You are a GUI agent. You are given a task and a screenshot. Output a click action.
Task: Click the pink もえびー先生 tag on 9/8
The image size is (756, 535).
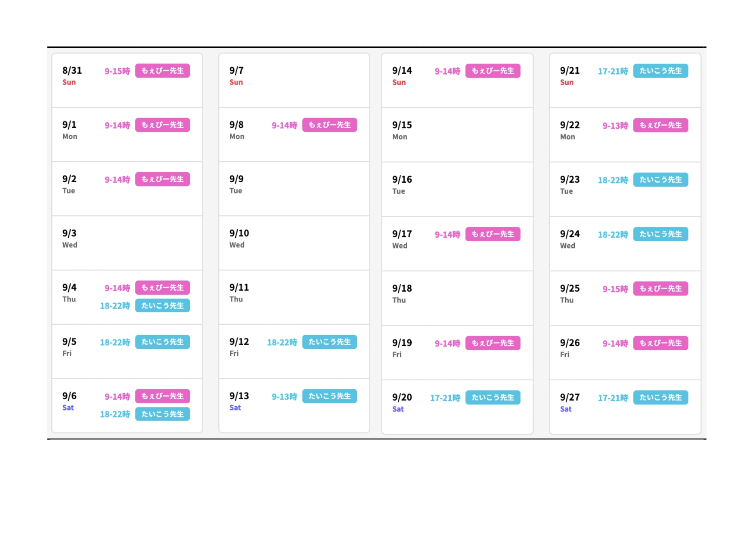[329, 125]
